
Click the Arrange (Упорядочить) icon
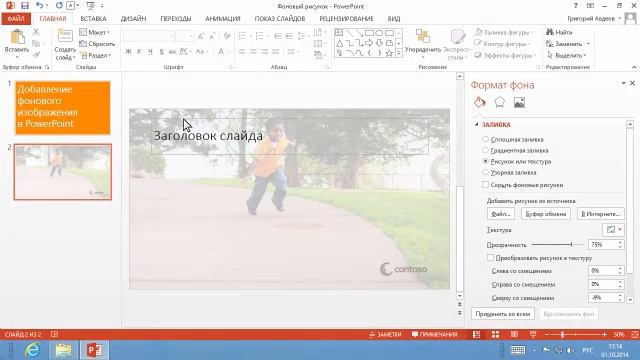[x=422, y=36]
